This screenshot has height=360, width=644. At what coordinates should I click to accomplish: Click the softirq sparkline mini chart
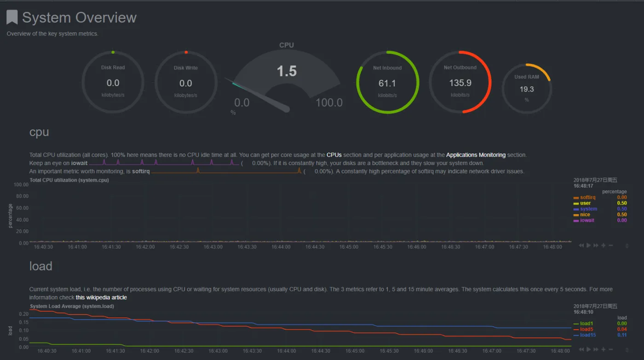(226, 171)
